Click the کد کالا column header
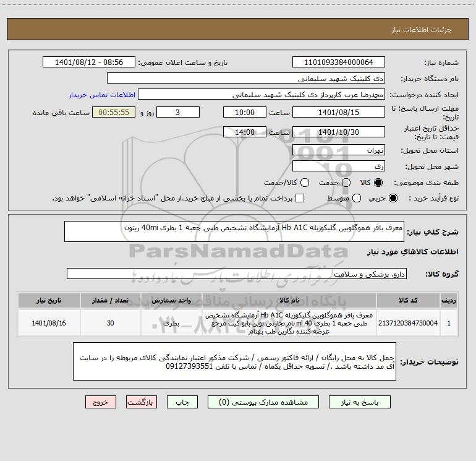476x461 pixels. pos(408,300)
